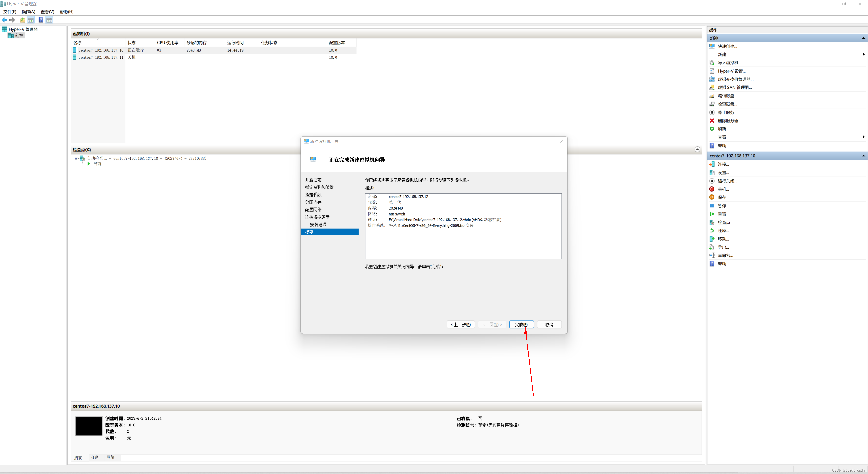Click the Import Virtual Machine (导入虚拟机) icon

coord(712,63)
